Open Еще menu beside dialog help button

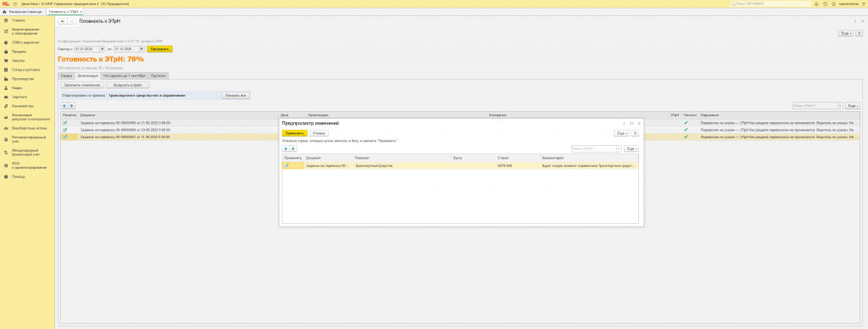coord(622,133)
